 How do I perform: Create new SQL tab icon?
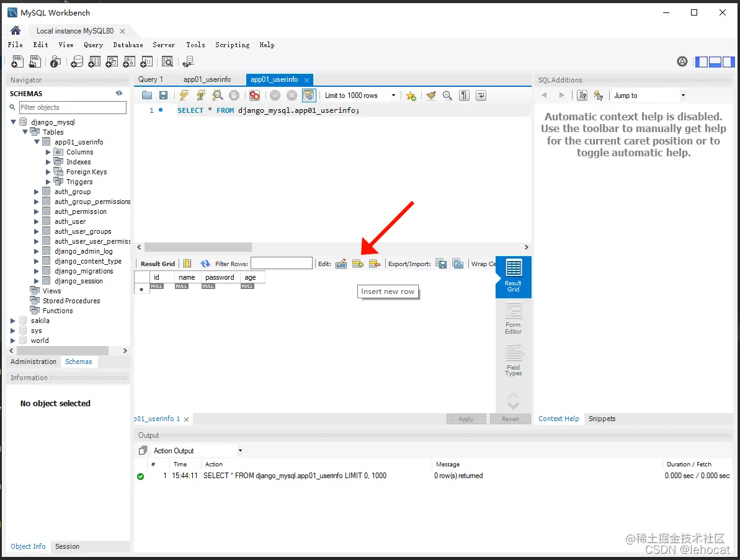[x=17, y=61]
